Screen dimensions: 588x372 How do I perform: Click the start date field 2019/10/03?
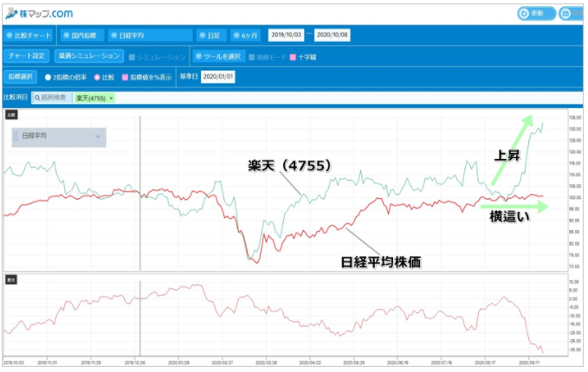(286, 35)
